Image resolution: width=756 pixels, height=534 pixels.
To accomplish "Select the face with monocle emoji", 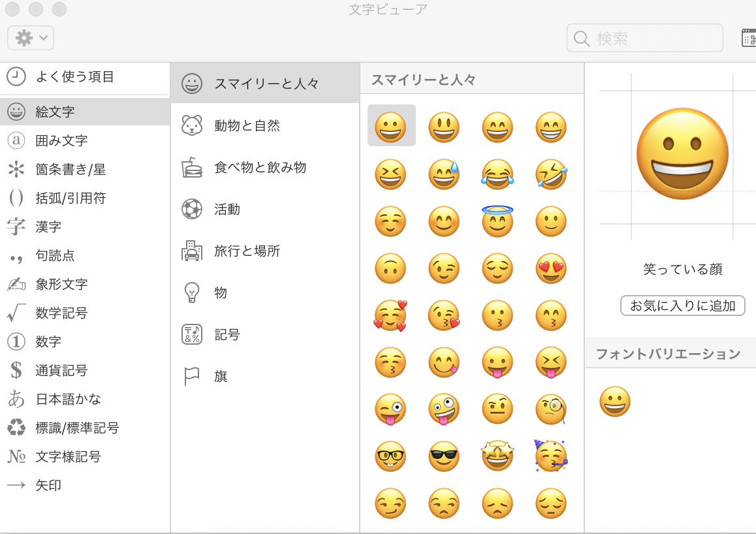I will coord(551,409).
